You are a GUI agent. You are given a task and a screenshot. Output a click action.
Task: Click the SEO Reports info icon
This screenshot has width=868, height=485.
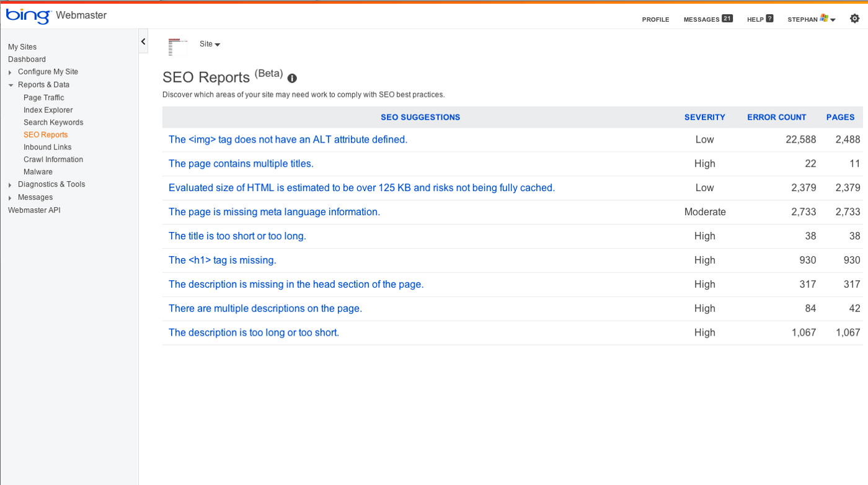[x=292, y=78]
